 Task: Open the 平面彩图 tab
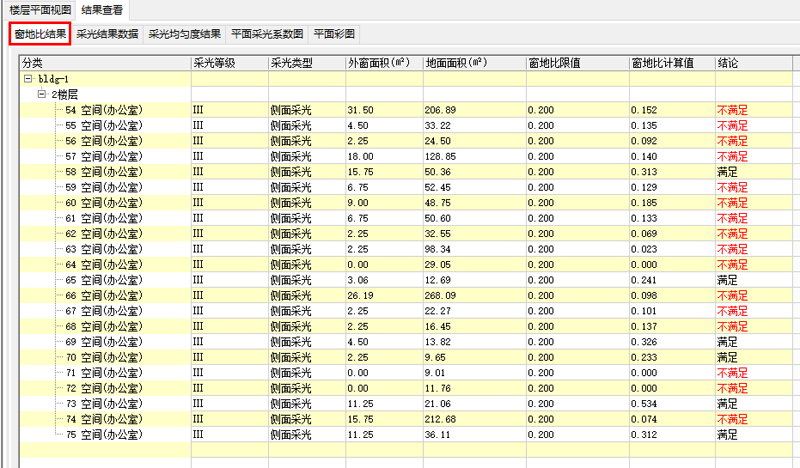(x=334, y=34)
